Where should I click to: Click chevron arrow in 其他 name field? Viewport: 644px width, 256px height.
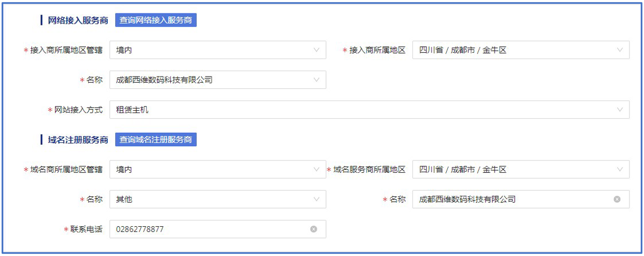click(316, 199)
